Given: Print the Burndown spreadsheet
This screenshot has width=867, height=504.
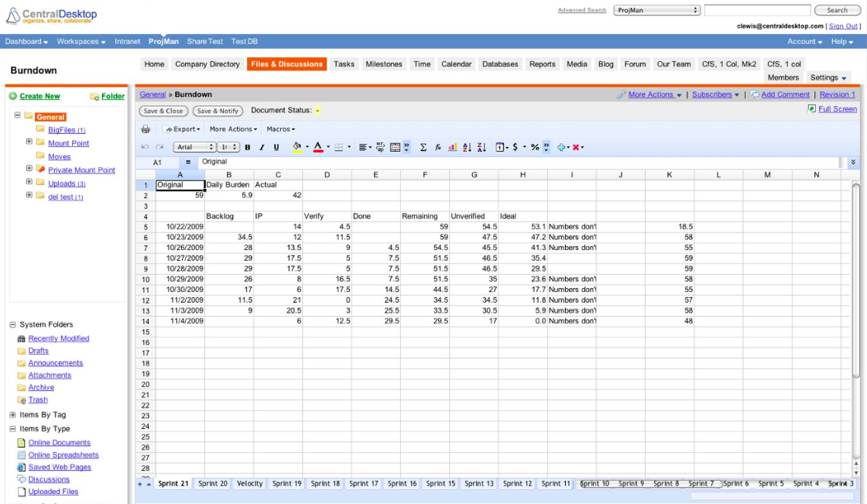Looking at the screenshot, I should [146, 131].
